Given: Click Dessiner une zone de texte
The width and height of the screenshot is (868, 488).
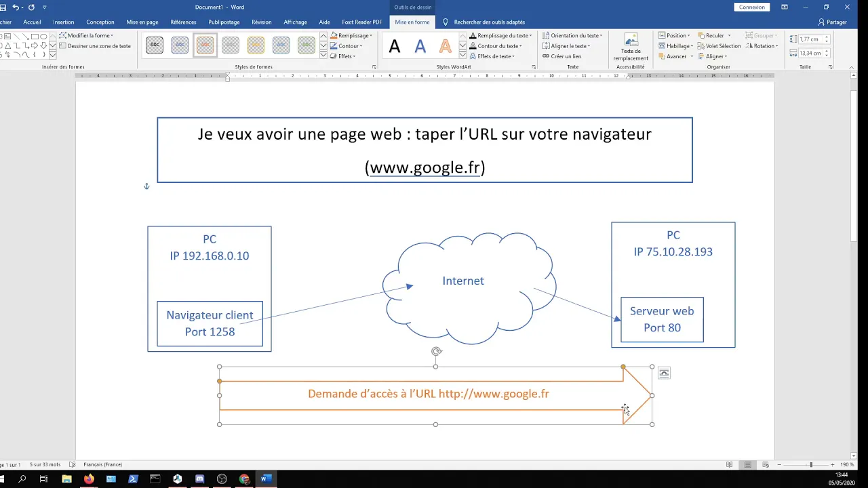Looking at the screenshot, I should click(x=95, y=46).
